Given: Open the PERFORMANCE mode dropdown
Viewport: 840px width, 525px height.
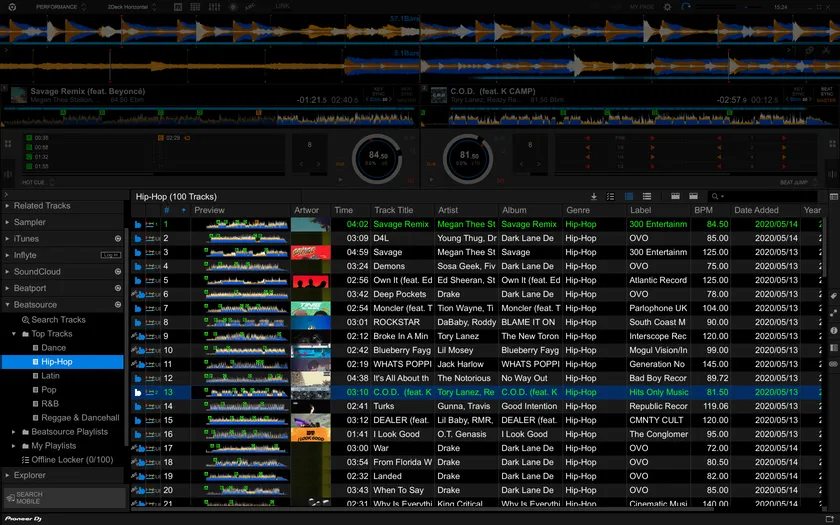Looking at the screenshot, I should [x=60, y=6].
